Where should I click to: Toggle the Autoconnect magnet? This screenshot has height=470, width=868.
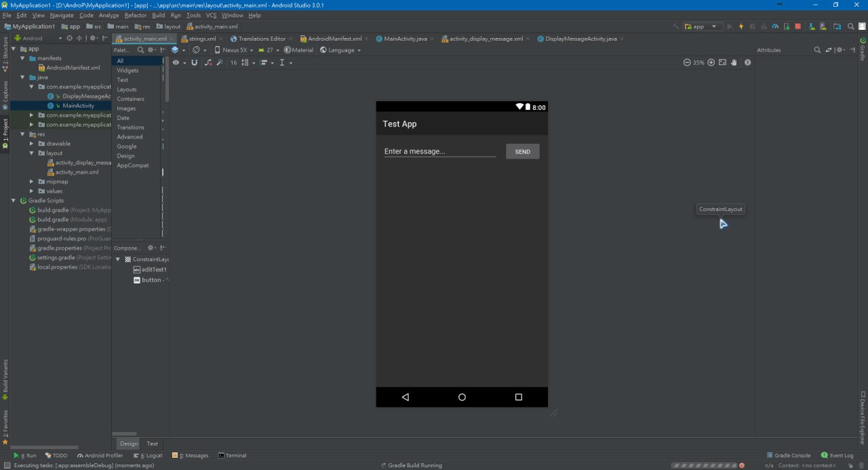coord(195,62)
